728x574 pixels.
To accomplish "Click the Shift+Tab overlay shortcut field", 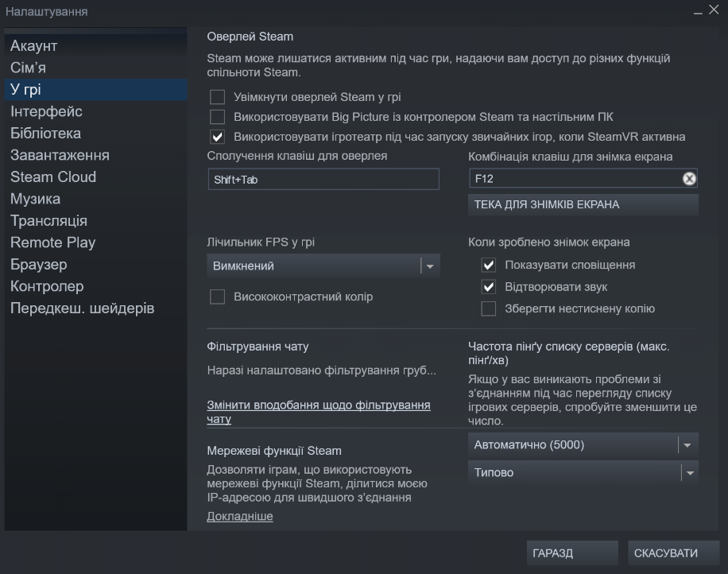I will pyautogui.click(x=323, y=180).
